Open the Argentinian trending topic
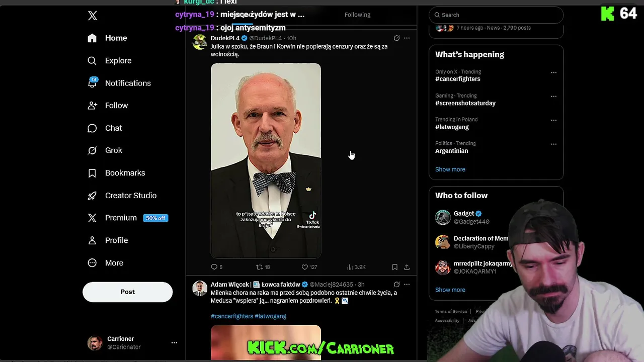644x362 pixels. tap(451, 151)
